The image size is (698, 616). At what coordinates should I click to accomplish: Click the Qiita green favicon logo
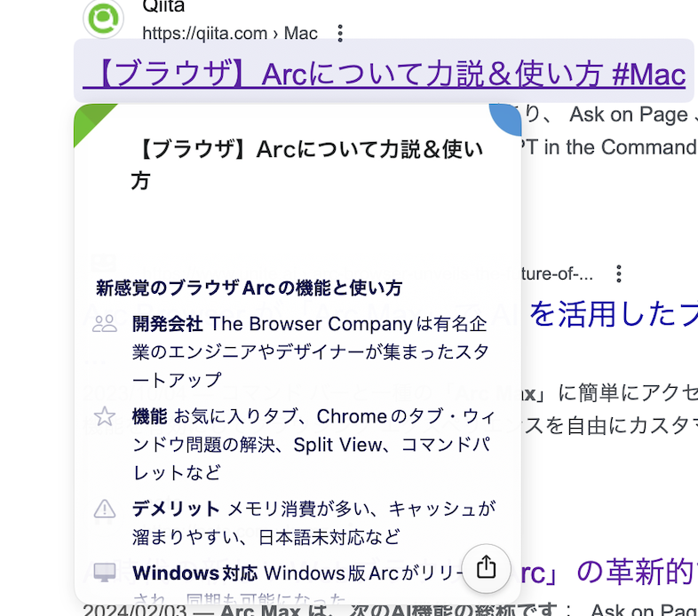(103, 19)
